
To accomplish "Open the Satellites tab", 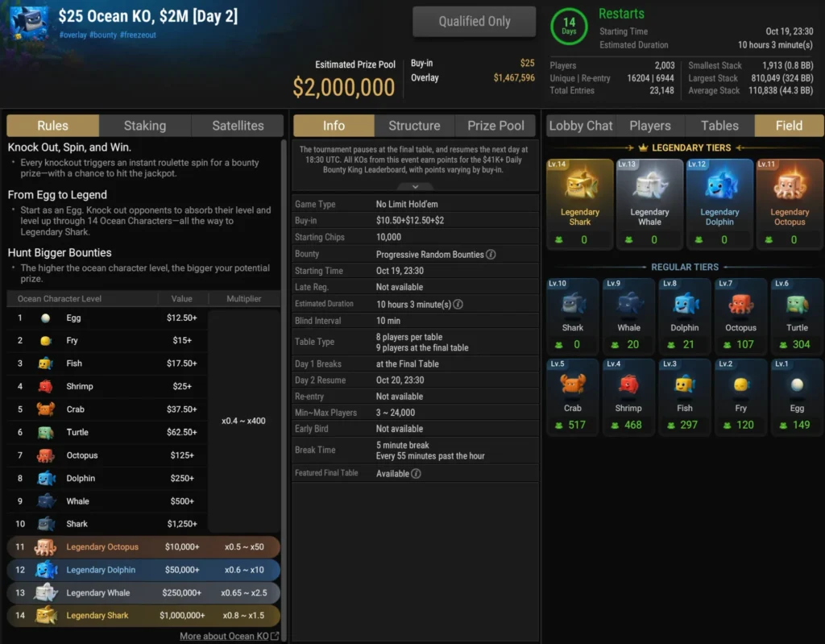I will [x=238, y=126].
